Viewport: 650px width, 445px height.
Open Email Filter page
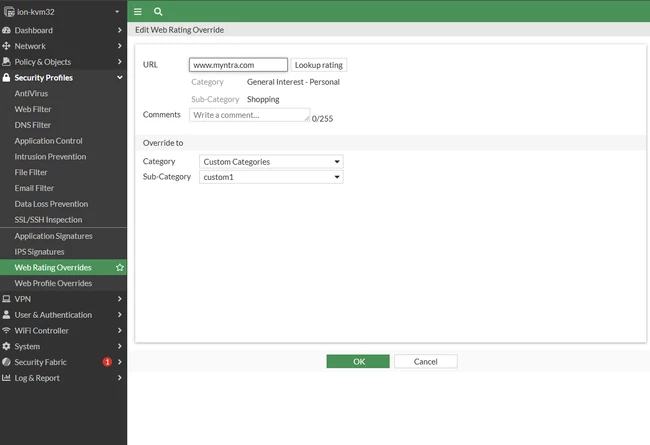63,188
